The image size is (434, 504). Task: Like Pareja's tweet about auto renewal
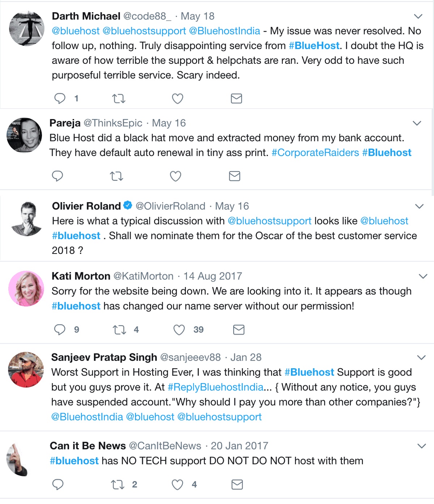click(x=175, y=176)
